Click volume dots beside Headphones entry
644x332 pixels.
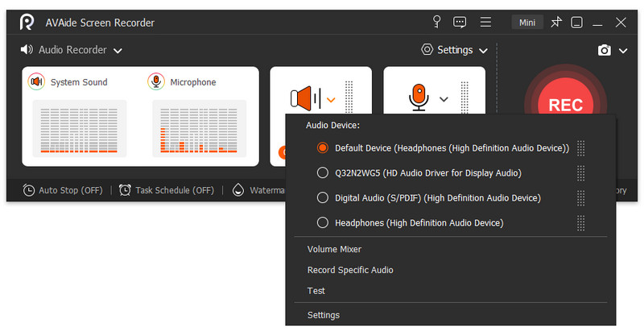click(580, 223)
